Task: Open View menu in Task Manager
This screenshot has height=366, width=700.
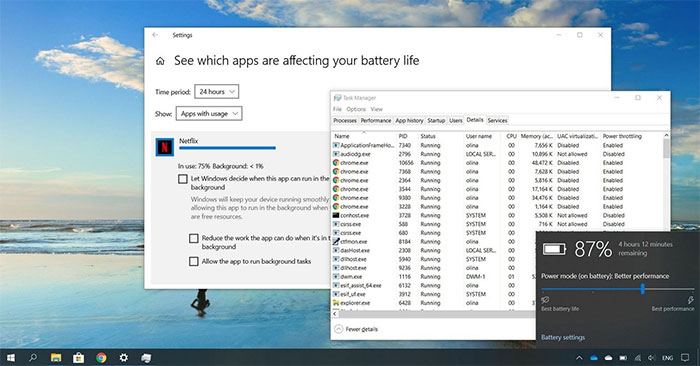Action: coord(376,109)
